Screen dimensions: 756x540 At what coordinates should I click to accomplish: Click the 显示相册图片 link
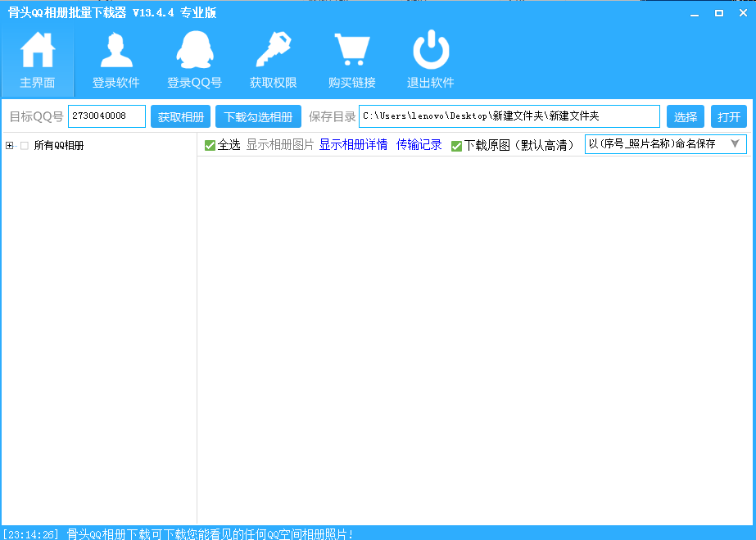280,145
